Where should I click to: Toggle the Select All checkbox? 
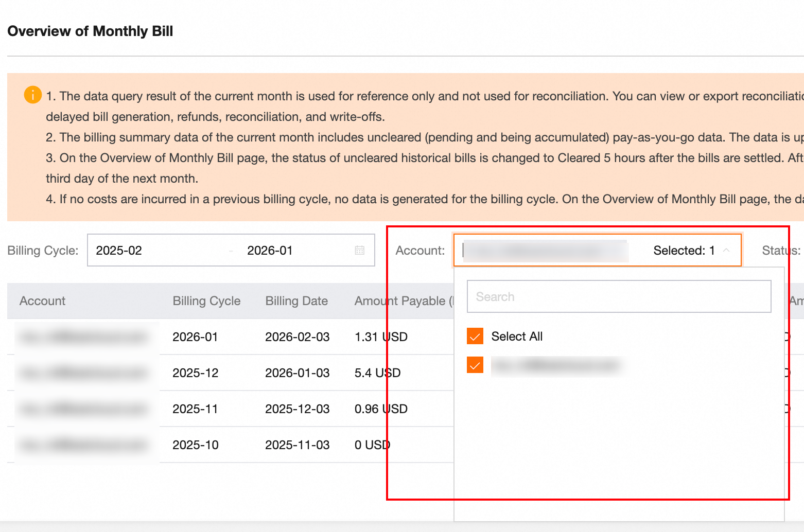tap(475, 336)
